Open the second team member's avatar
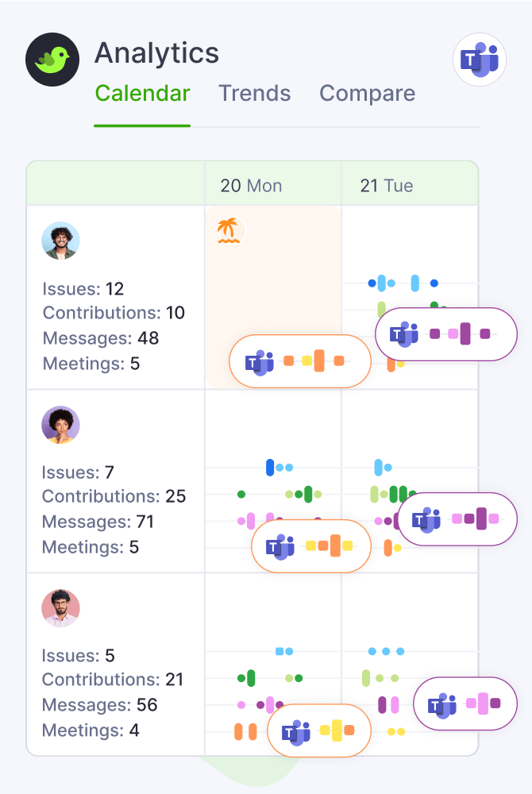This screenshot has height=794, width=532. point(61,426)
